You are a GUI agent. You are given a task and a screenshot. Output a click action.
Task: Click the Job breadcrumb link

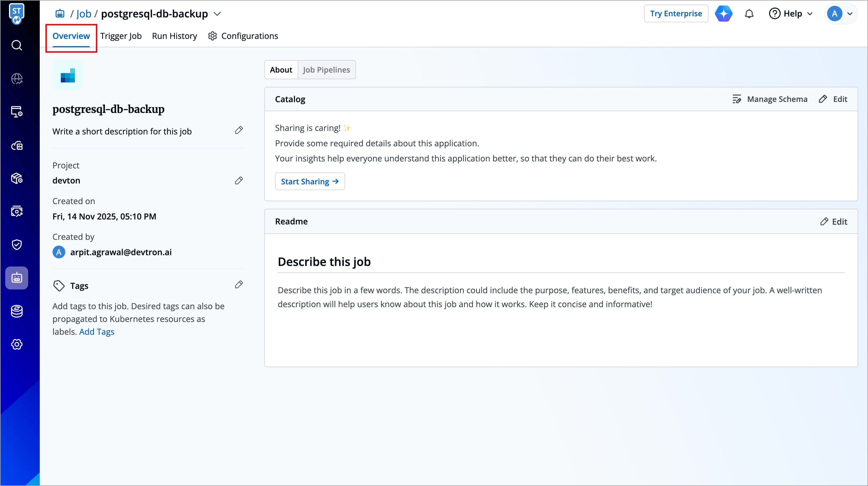click(x=84, y=14)
